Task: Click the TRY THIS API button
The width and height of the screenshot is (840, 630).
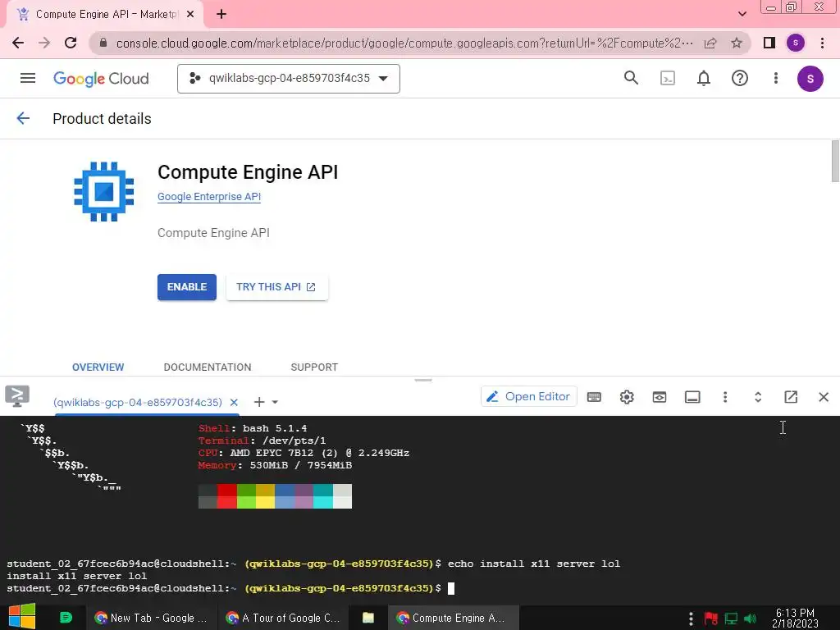Action: pos(277,287)
